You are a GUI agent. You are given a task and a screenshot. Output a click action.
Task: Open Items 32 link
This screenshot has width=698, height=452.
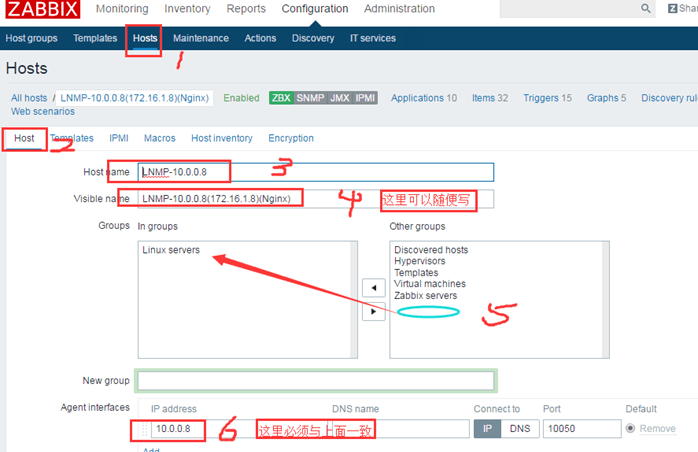pyautogui.click(x=490, y=98)
